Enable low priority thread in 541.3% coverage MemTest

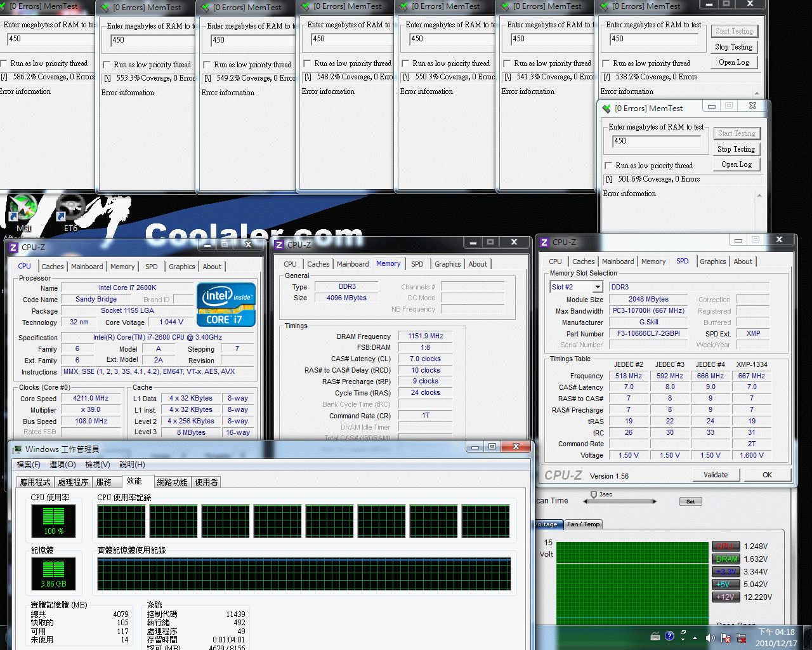(507, 63)
